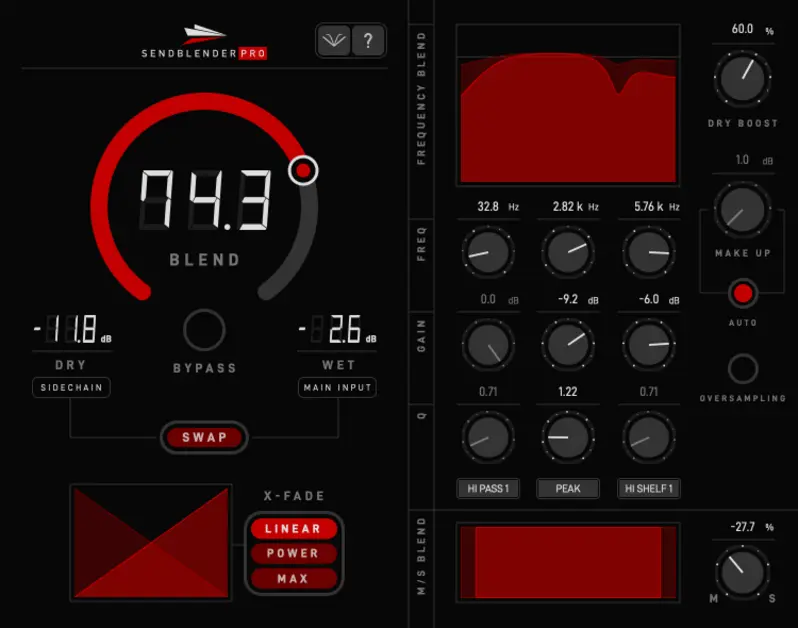The width and height of the screenshot is (798, 628).
Task: Click the 32.8 Hz frequency knob
Action: click(x=488, y=252)
